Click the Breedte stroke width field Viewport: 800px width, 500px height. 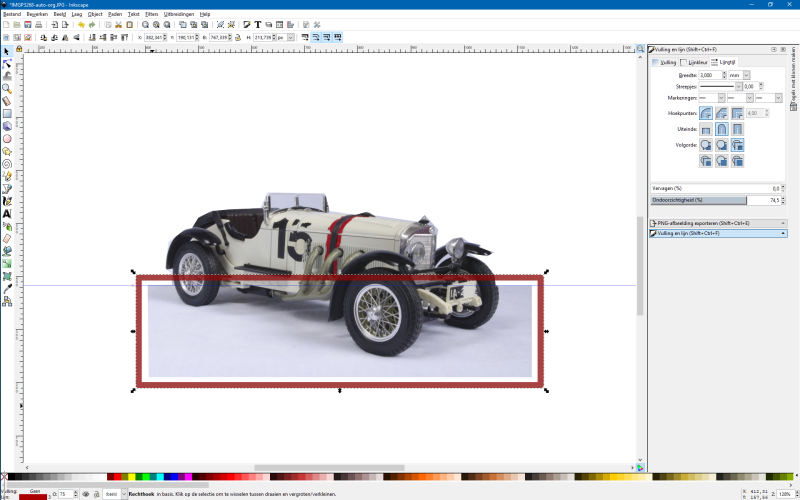click(x=709, y=75)
